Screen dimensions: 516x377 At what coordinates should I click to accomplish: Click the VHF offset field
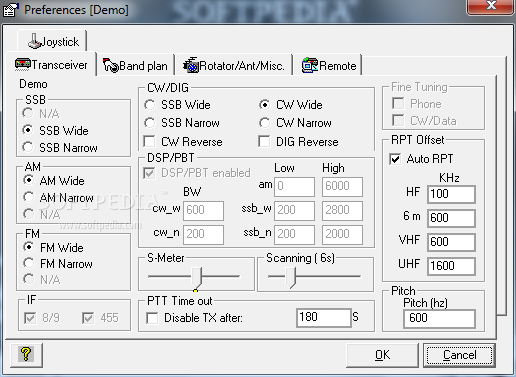tap(451, 242)
